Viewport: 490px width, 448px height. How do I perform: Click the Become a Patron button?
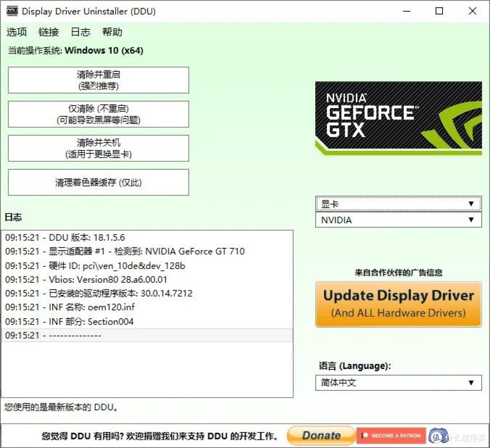pos(391,435)
